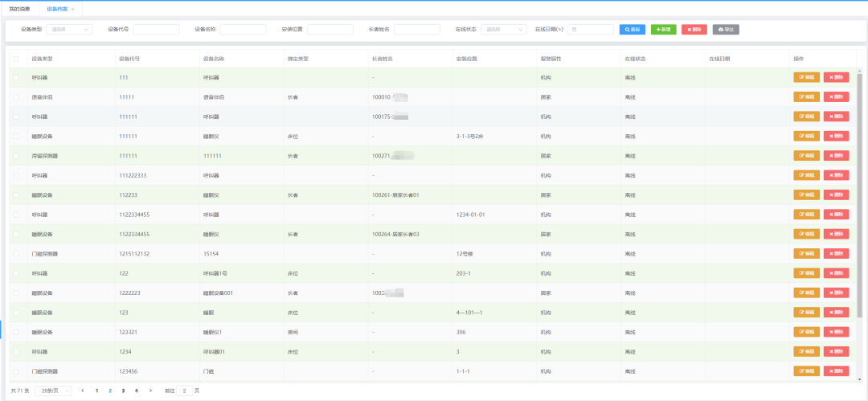The height and width of the screenshot is (401, 868).
Task: Tick checkbox for 睡眠设备001 row
Action: point(15,293)
